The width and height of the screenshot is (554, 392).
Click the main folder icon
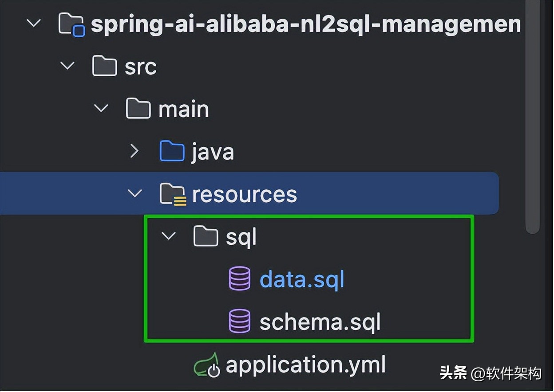(x=138, y=109)
